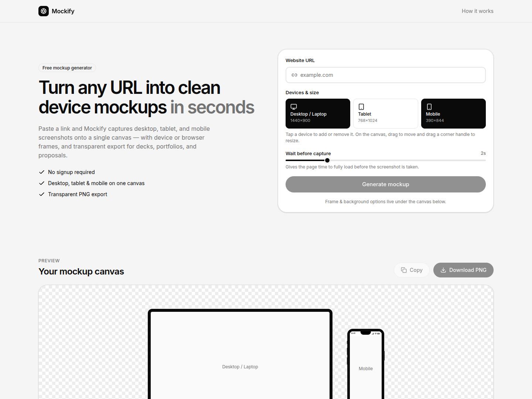Click the Copy button
The height and width of the screenshot is (399, 532).
(412, 270)
